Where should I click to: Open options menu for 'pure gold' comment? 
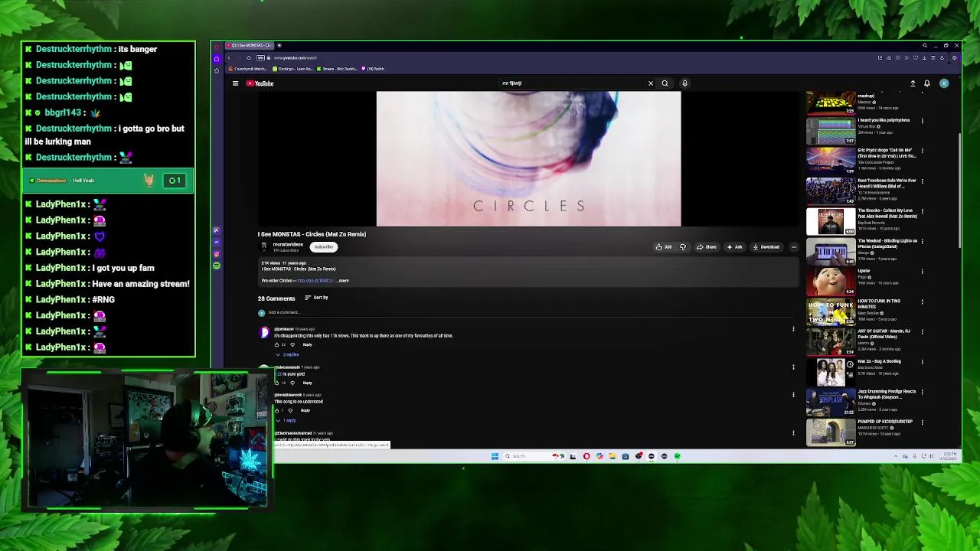tap(793, 367)
